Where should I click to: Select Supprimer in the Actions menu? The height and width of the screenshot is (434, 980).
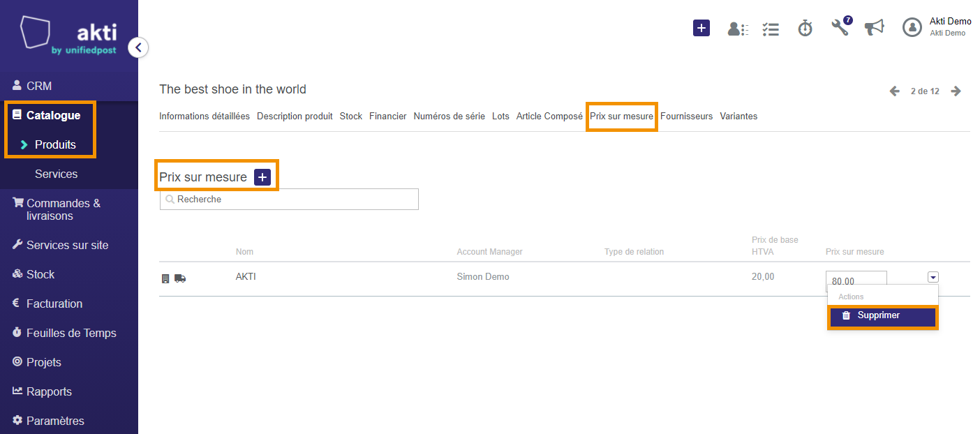point(883,317)
